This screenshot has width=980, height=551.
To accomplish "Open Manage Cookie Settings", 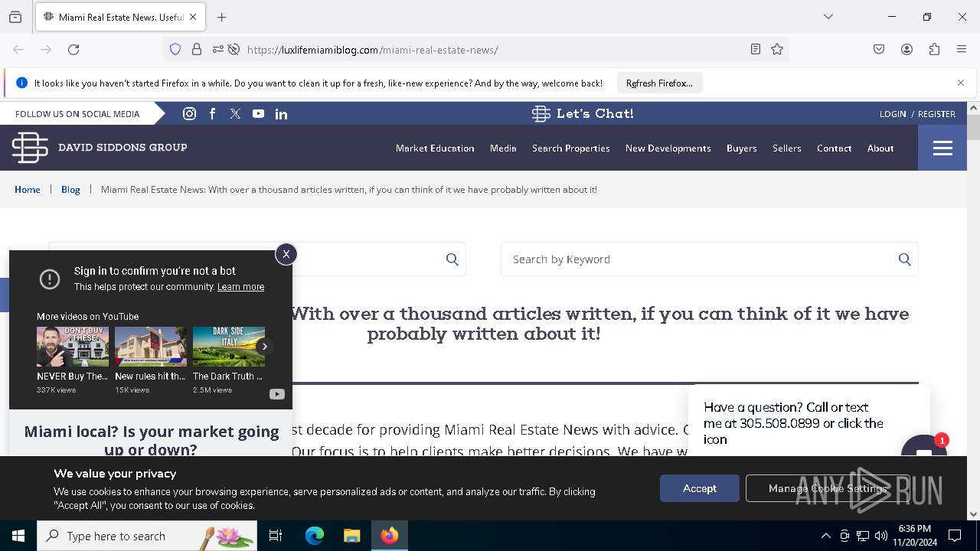I will click(828, 488).
